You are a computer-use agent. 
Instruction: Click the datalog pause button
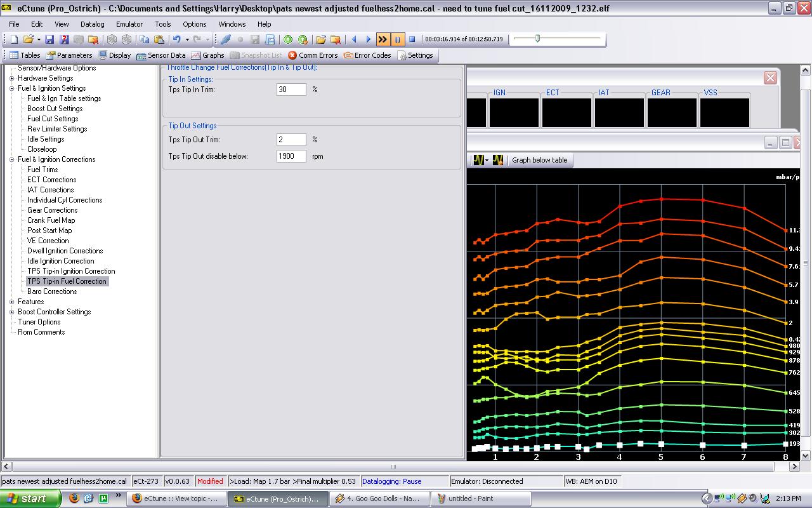(398, 39)
